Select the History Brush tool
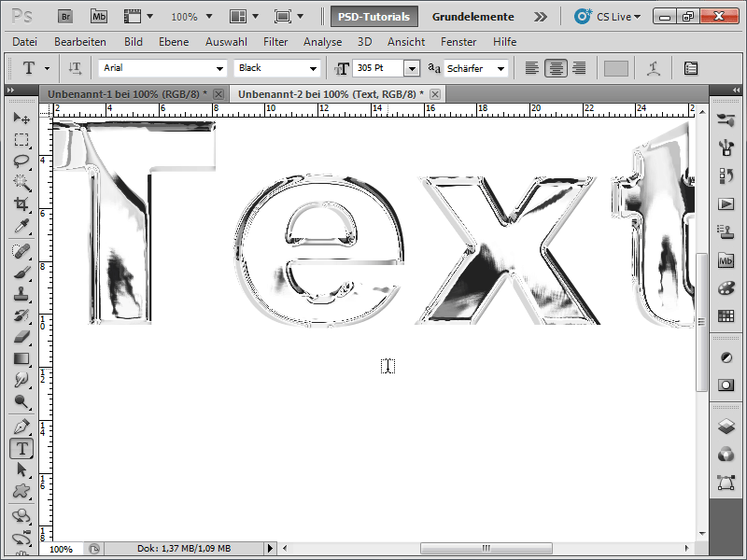747x560 pixels. 21,315
